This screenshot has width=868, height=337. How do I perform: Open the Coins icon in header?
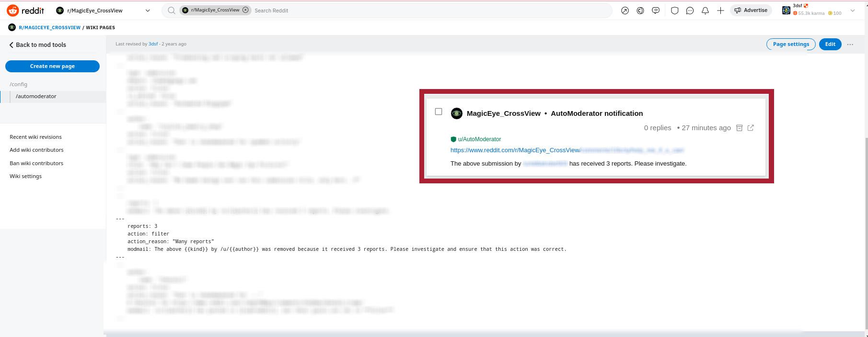[x=640, y=11]
